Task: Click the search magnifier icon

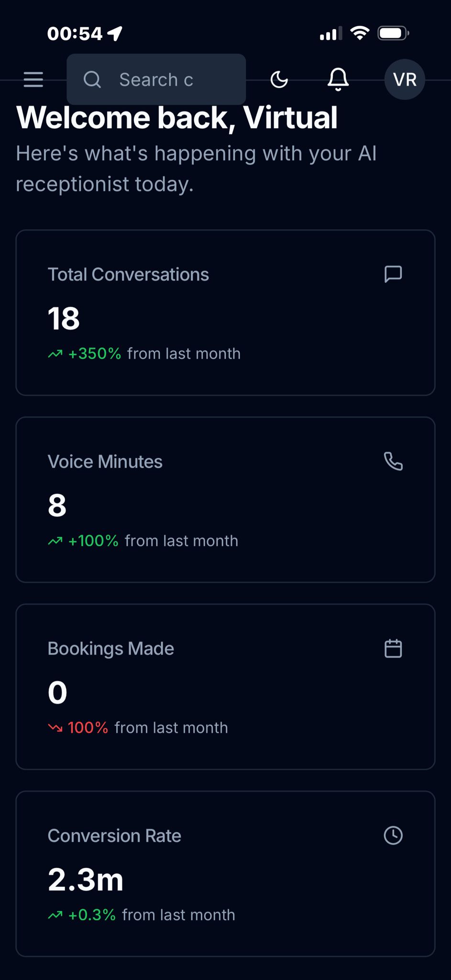Action: [92, 79]
